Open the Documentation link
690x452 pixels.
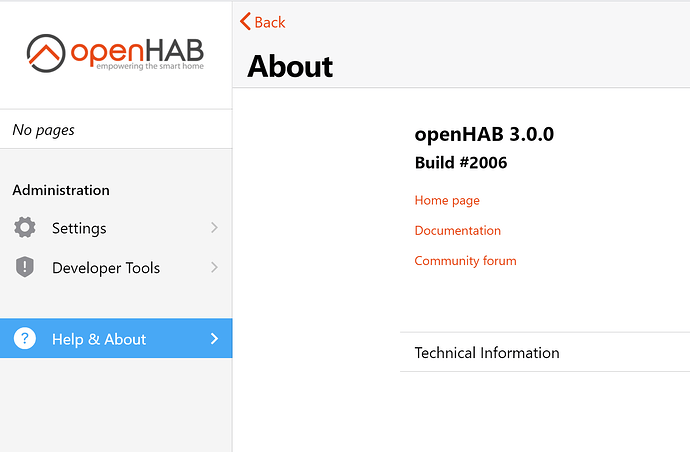458,231
